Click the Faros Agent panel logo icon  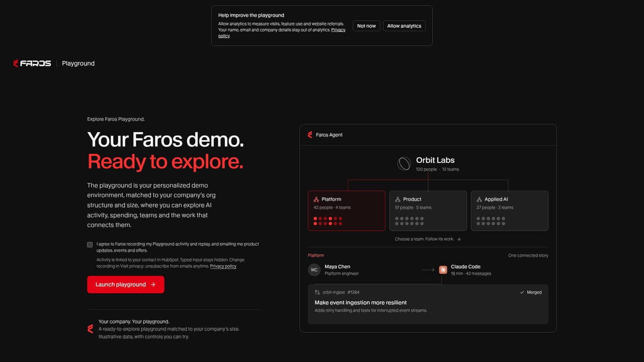pyautogui.click(x=310, y=135)
